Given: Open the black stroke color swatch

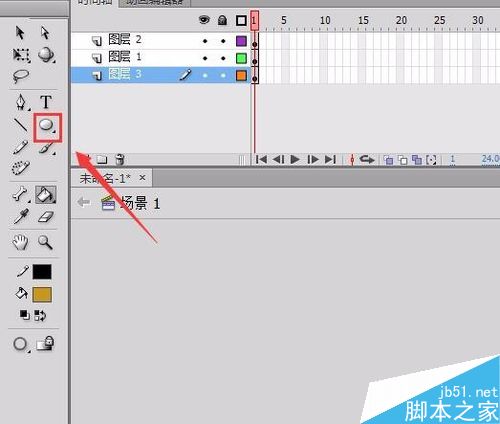Looking at the screenshot, I should 42,272.
